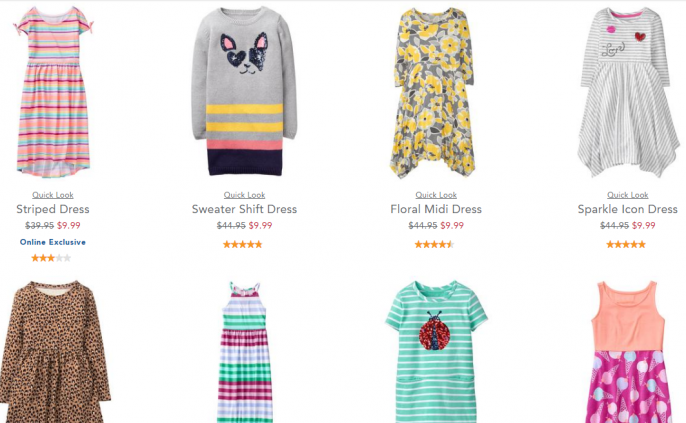Click the star rating under Floral Midi Dress
The image size is (686, 423).
[x=434, y=245]
